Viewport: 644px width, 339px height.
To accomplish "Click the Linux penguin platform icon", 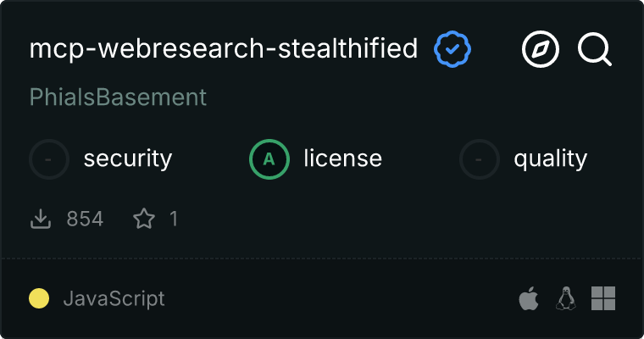I will click(565, 298).
